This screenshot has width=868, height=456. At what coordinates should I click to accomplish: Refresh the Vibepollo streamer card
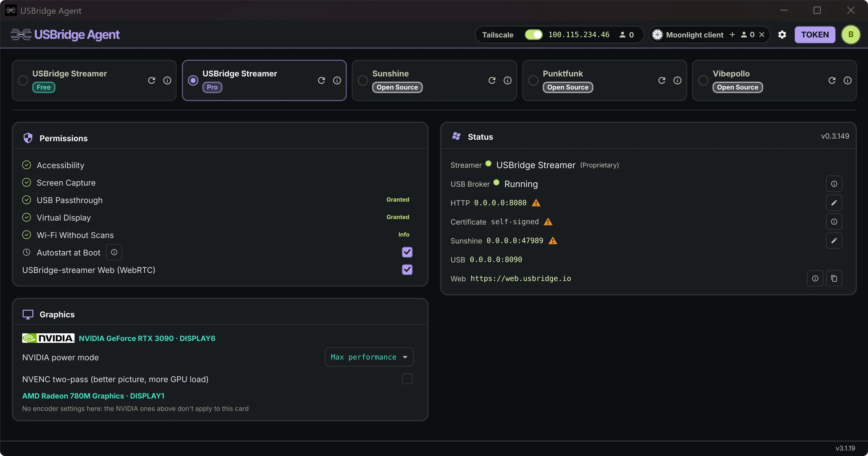[832, 80]
